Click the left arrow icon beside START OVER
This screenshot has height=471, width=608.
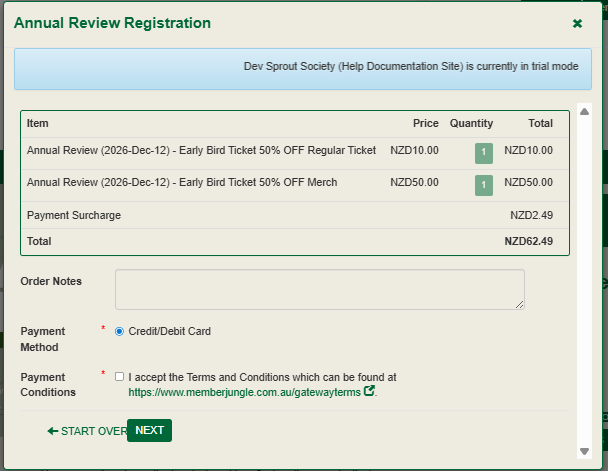(x=52, y=431)
